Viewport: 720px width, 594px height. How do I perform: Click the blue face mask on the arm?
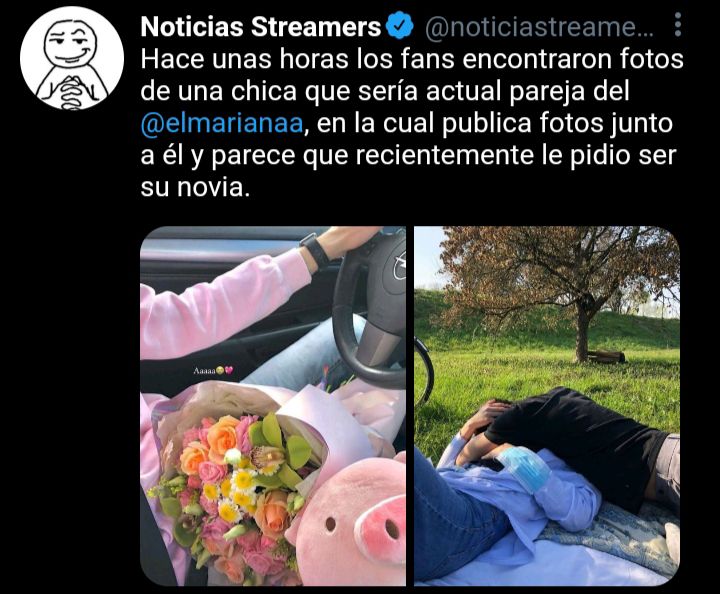(x=523, y=470)
